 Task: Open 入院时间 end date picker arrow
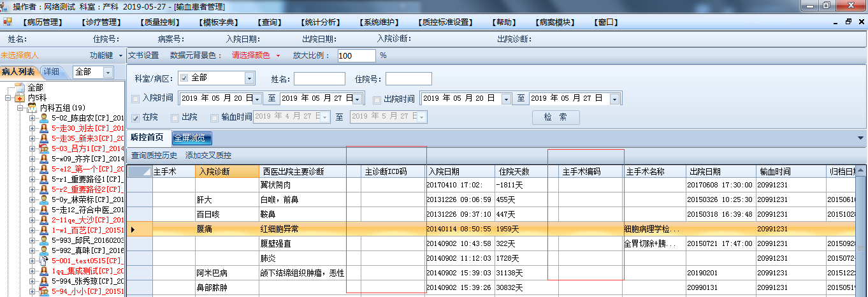point(358,99)
